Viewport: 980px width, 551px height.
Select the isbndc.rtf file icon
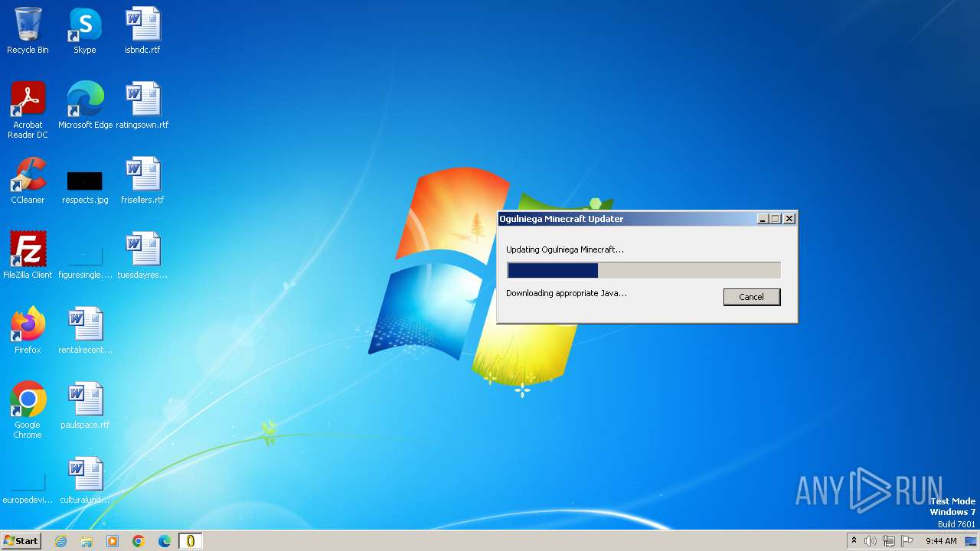coord(142,31)
